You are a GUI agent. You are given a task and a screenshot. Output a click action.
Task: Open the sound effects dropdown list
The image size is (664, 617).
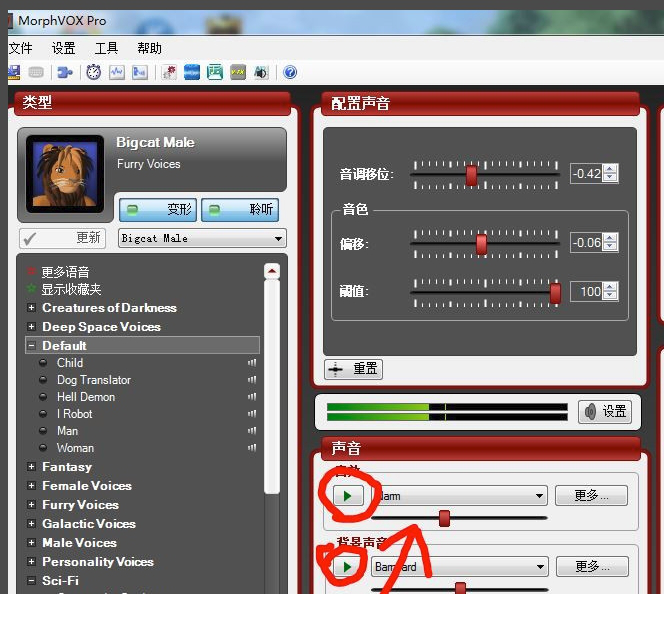tap(459, 496)
